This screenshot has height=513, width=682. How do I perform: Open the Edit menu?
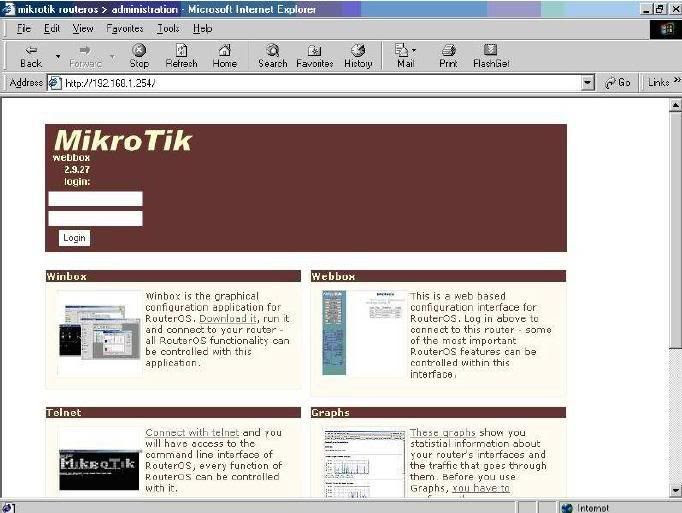point(52,29)
